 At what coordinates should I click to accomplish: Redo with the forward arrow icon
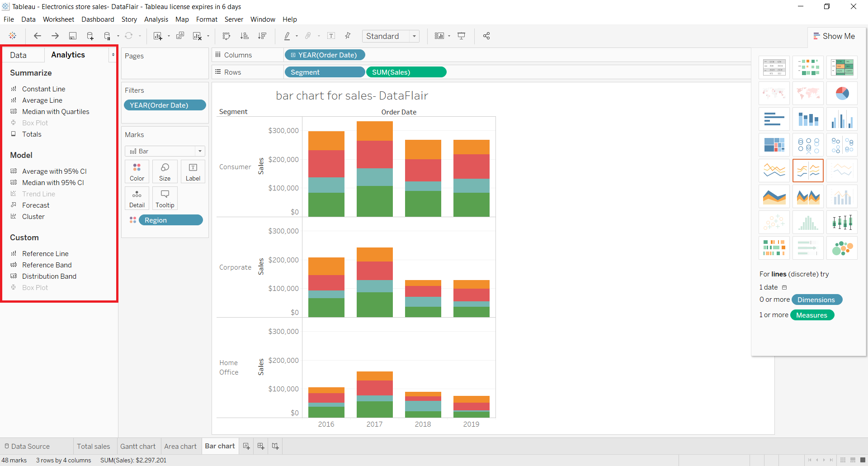[55, 36]
